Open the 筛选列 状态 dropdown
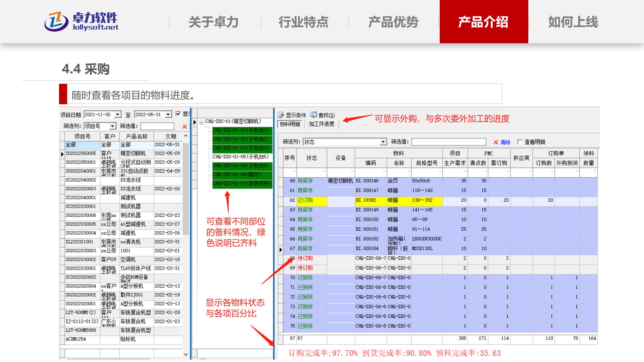 383,142
